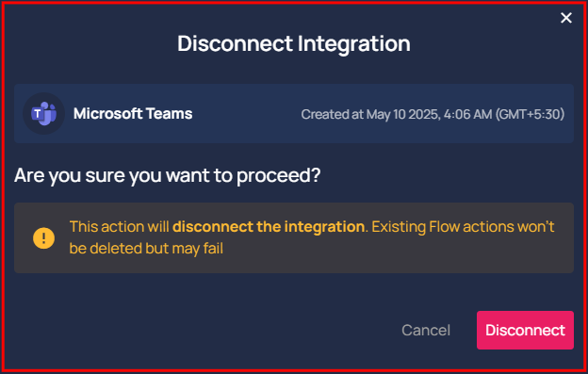Click the 'be deleted but may fail' line

(146, 248)
